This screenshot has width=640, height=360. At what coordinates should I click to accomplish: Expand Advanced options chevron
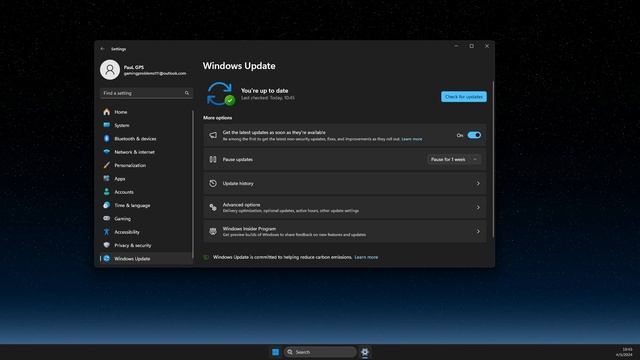pyautogui.click(x=478, y=207)
